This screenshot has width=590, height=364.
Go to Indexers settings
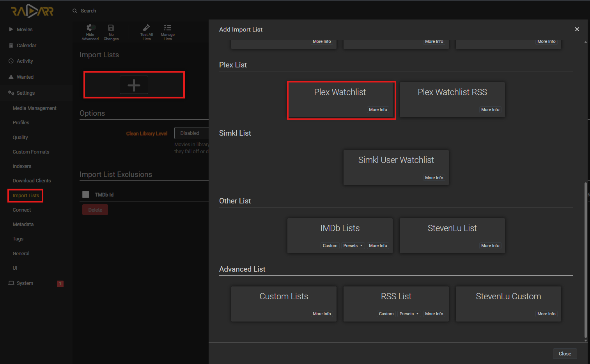(22, 166)
